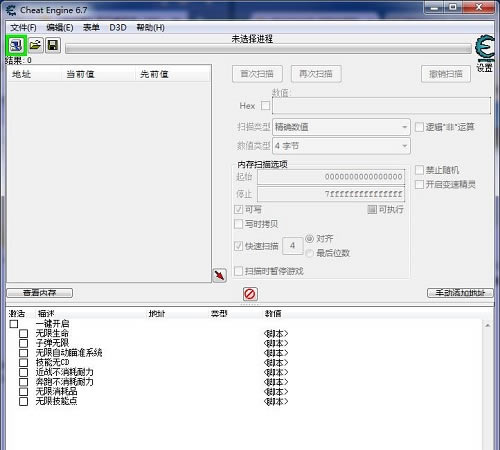The image size is (500, 450).
Task: Open the 4 字节 value type dropdown
Action: click(x=341, y=146)
